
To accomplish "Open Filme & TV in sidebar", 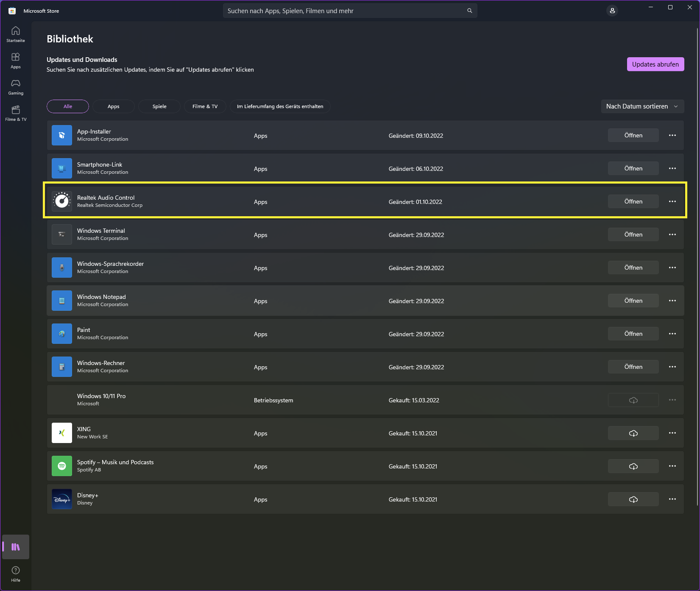I will pos(16,113).
